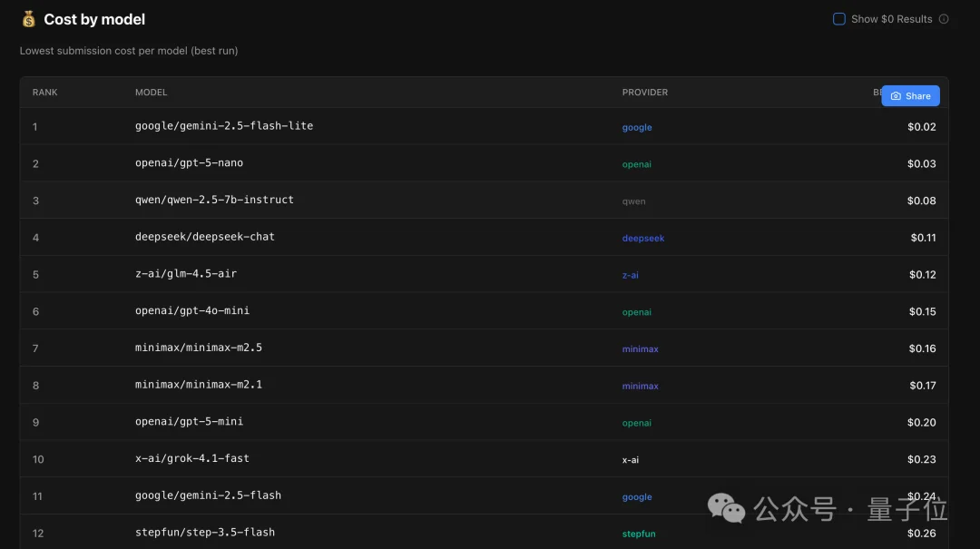
Task: Enable the Show $0 Results checkbox
Action: tap(839, 19)
